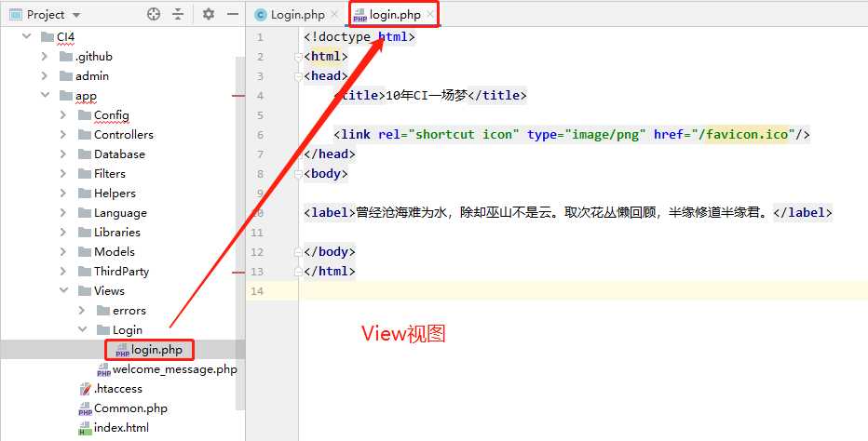The height and width of the screenshot is (441, 868).
Task: Select the ThirdParty folder icon
Action: (85, 271)
